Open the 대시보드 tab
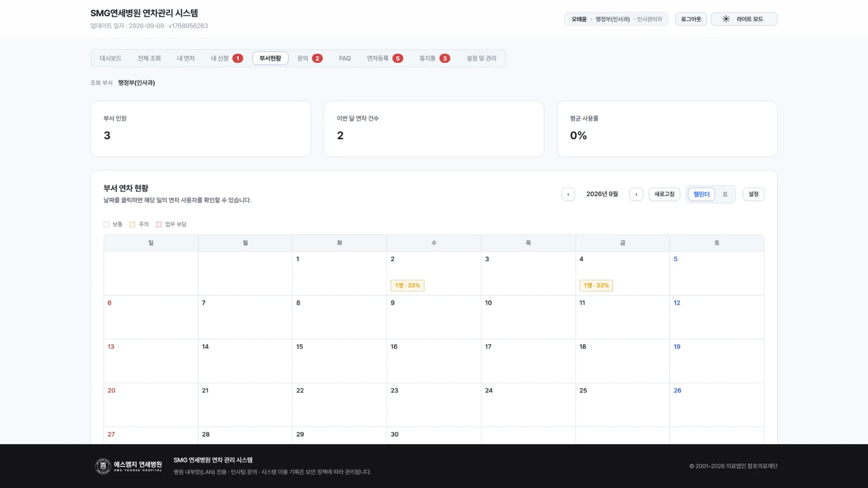This screenshot has width=868, height=488. coord(111,59)
